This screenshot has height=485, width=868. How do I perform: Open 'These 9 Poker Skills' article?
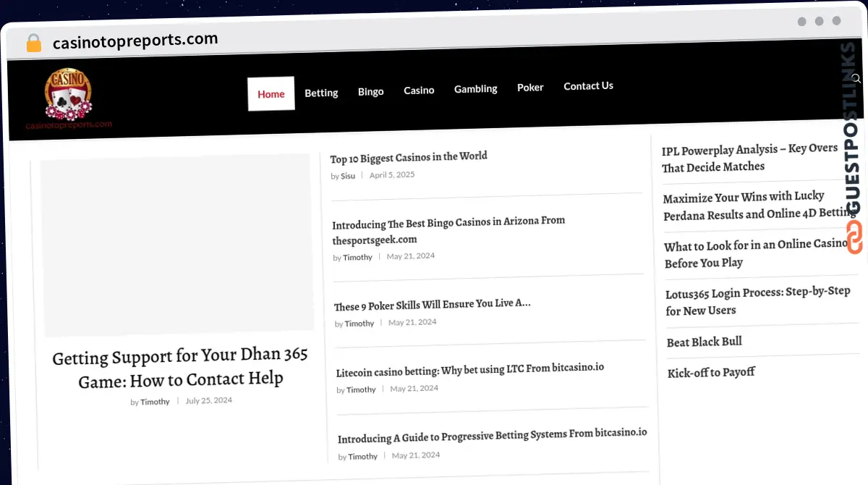pos(433,305)
